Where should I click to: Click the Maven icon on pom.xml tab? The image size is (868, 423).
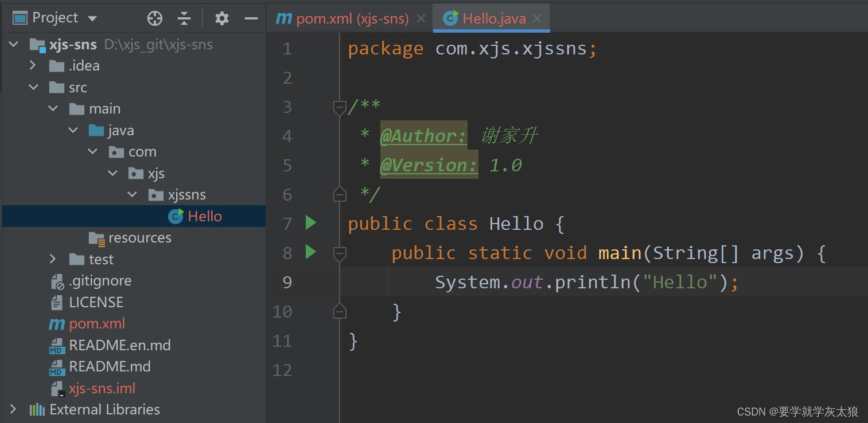[284, 19]
